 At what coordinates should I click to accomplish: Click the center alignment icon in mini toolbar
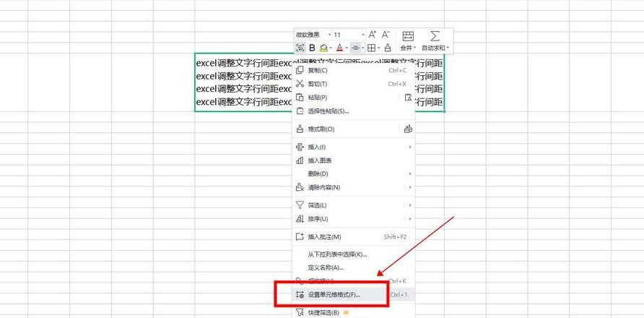pyautogui.click(x=356, y=48)
